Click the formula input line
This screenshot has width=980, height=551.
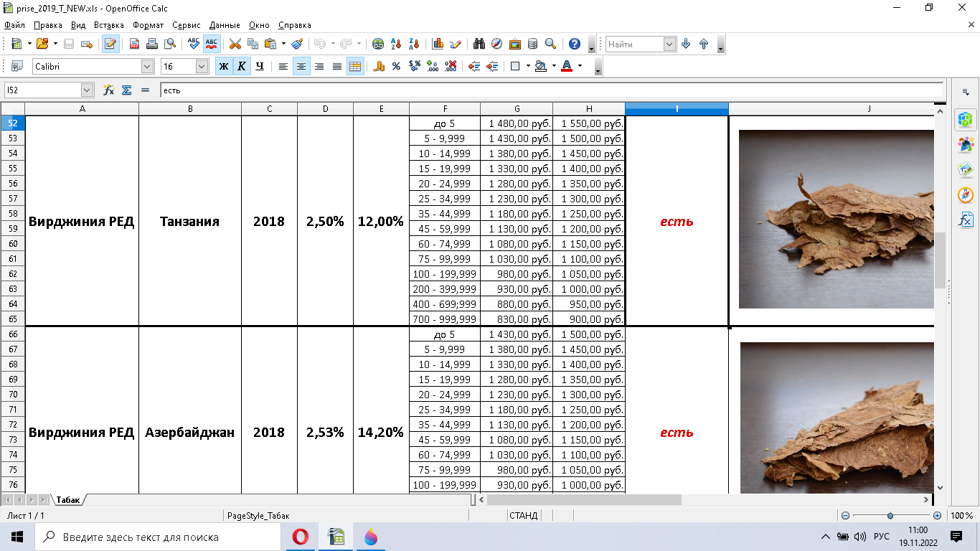point(551,90)
